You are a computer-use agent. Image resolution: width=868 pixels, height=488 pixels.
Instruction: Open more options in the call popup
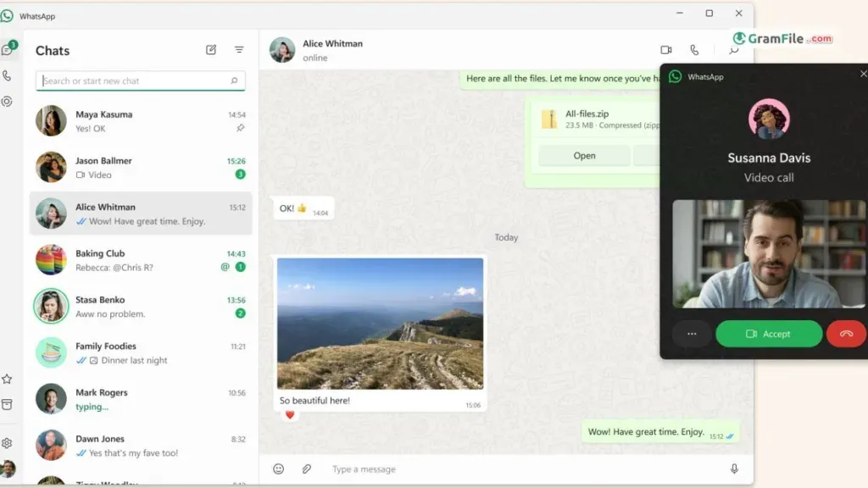(x=692, y=334)
